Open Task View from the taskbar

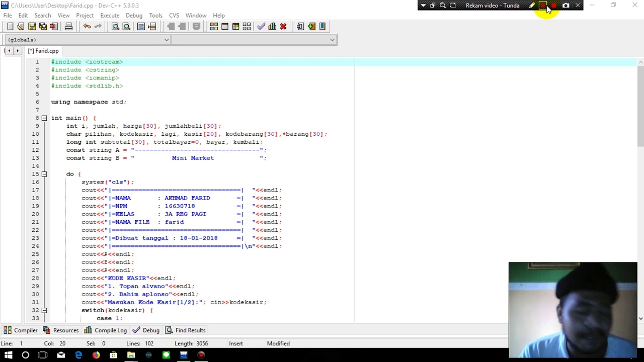[43, 355]
